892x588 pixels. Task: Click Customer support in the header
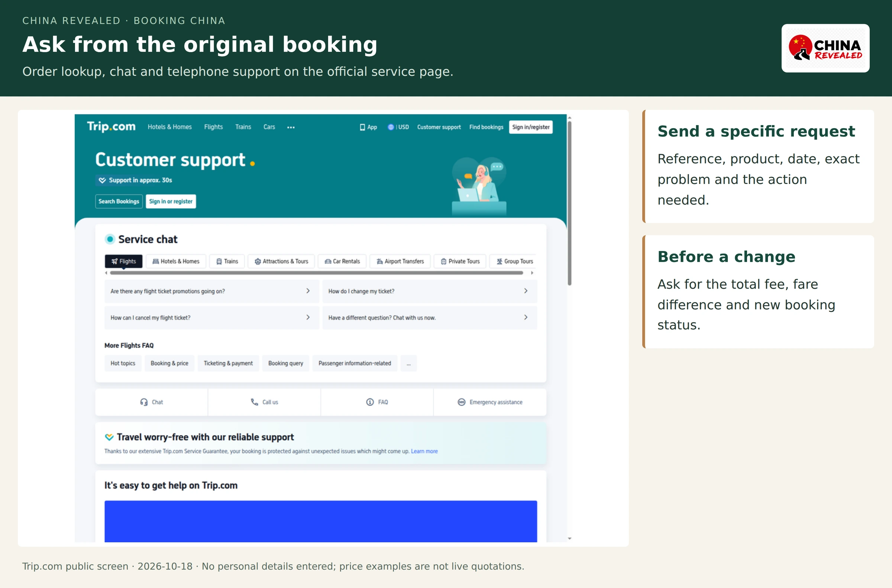[x=439, y=127]
